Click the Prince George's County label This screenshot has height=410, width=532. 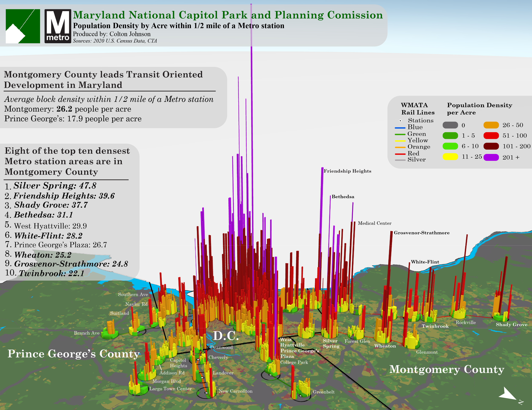pyautogui.click(x=74, y=354)
